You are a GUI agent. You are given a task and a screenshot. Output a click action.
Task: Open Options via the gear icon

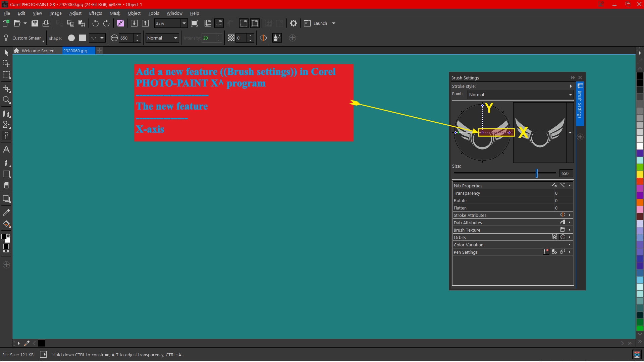[293, 23]
